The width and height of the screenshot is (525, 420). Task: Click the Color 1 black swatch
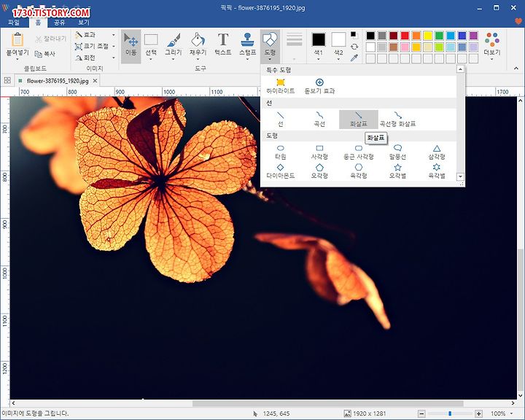319,39
